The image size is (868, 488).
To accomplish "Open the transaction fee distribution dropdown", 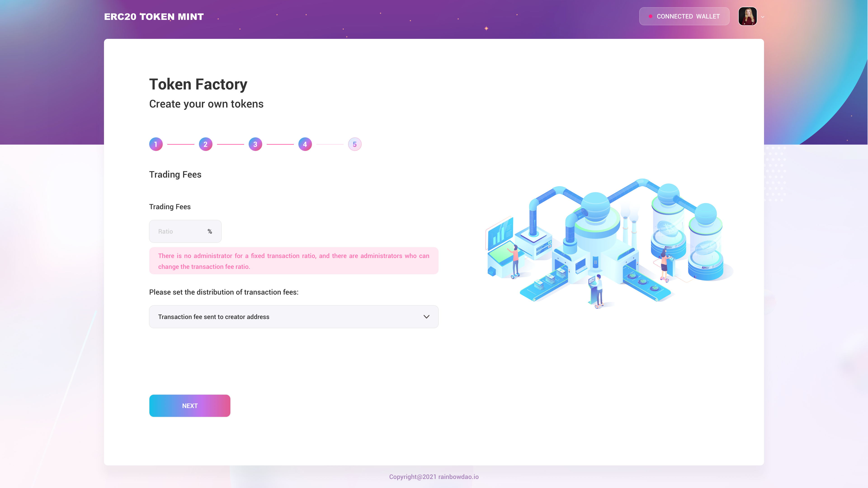I will (293, 317).
